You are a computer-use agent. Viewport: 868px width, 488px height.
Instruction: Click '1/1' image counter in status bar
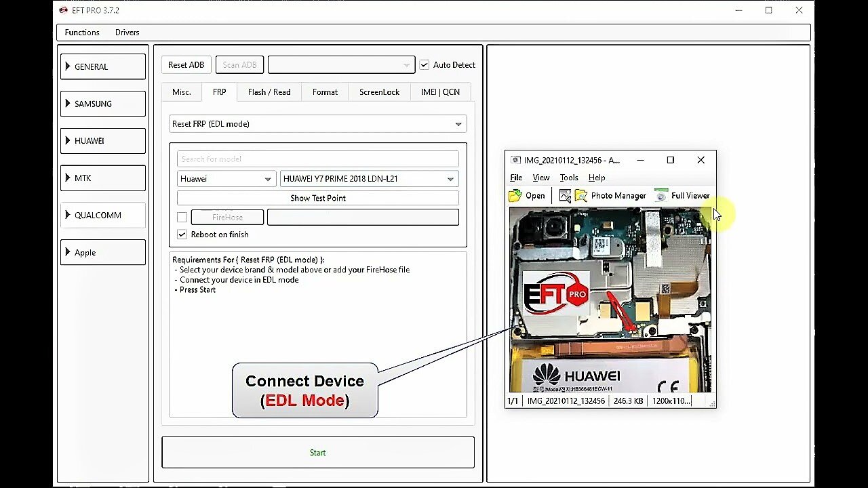point(513,401)
